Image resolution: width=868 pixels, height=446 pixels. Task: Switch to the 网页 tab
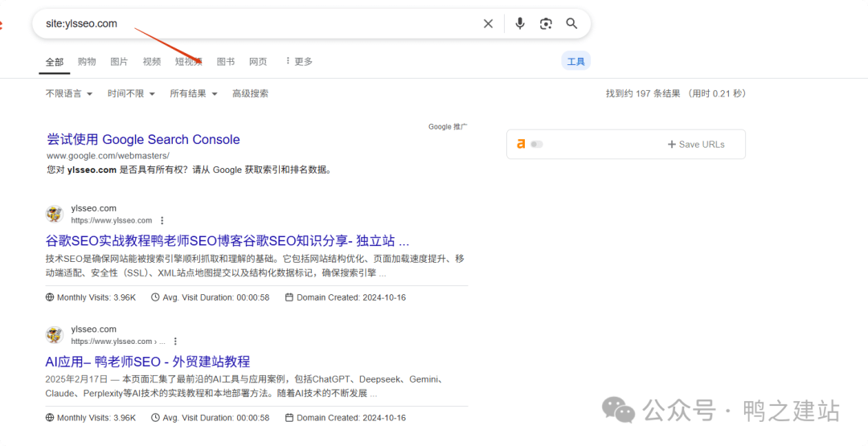tap(258, 61)
